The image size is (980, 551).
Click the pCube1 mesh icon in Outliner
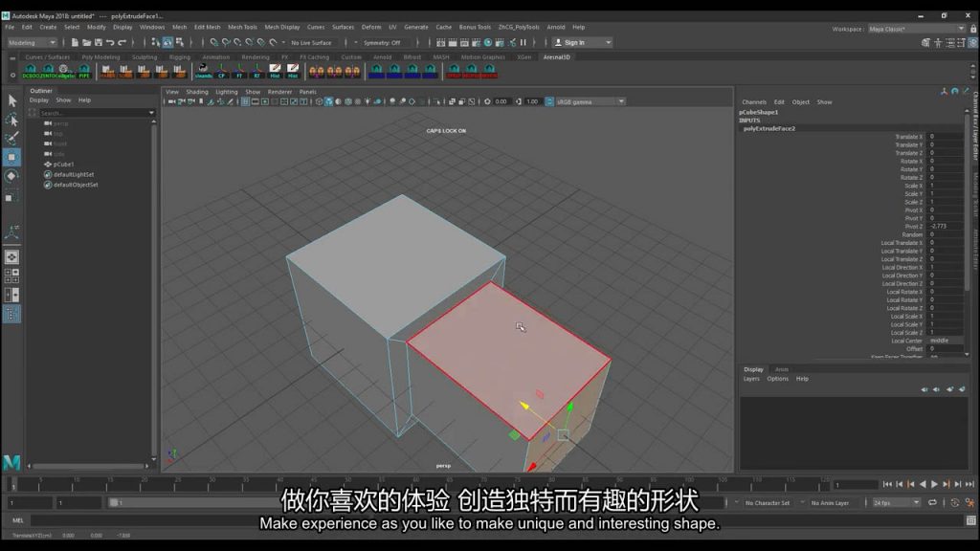(48, 165)
